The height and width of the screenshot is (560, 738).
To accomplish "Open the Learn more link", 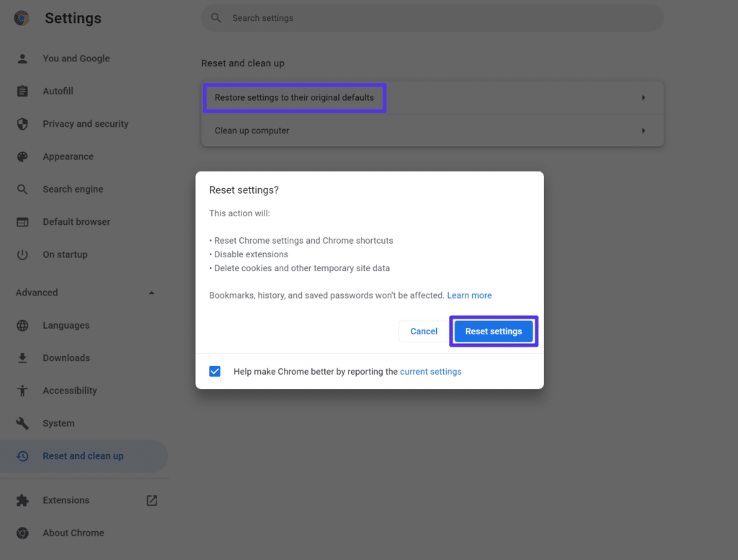I will [469, 295].
